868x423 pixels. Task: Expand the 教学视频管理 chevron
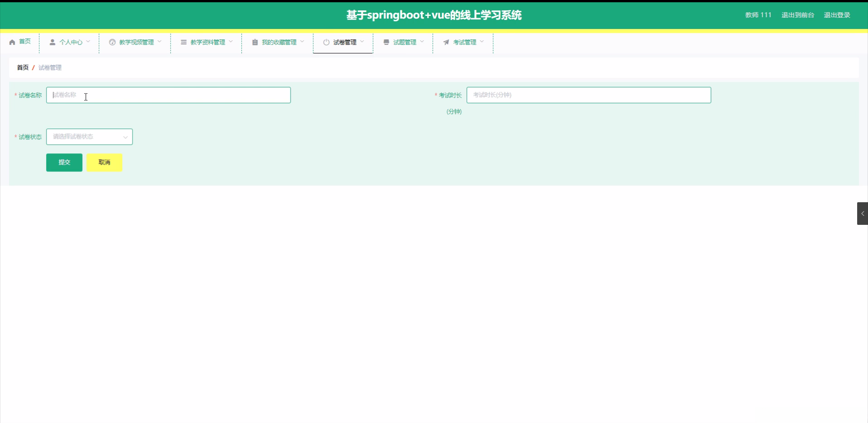coord(160,42)
